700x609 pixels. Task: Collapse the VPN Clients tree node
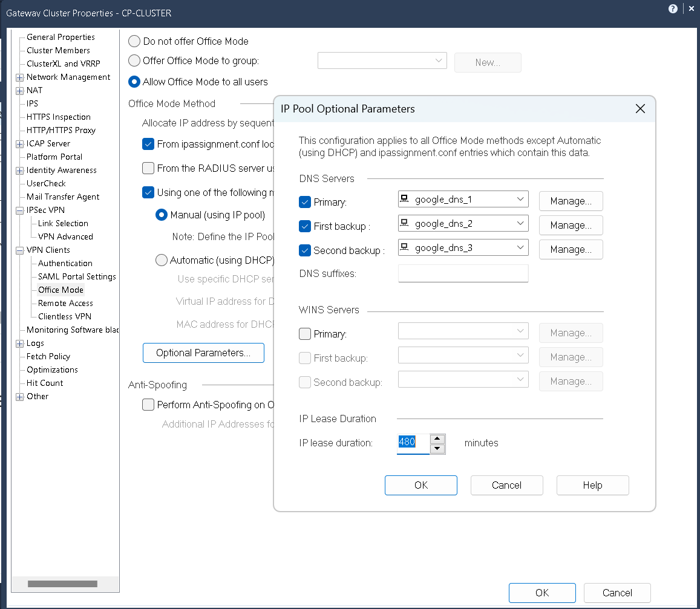[x=20, y=250]
